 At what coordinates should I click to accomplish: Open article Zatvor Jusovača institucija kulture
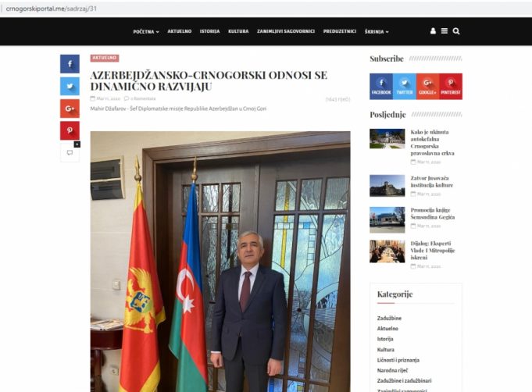[431, 181]
